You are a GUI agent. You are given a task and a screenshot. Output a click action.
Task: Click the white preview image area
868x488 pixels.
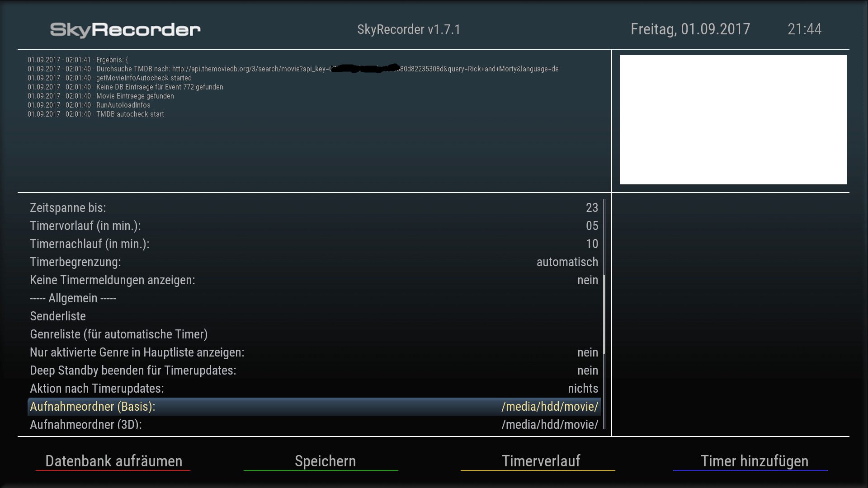[x=733, y=120]
